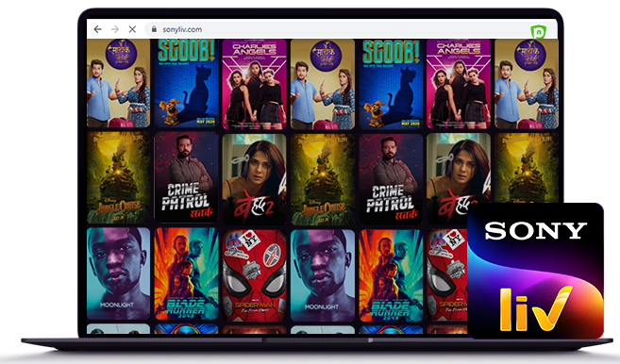620x364 pixels.
Task: Open Spider-Man poster partly hidden behind Sony LIV logo
Action: click(446, 275)
